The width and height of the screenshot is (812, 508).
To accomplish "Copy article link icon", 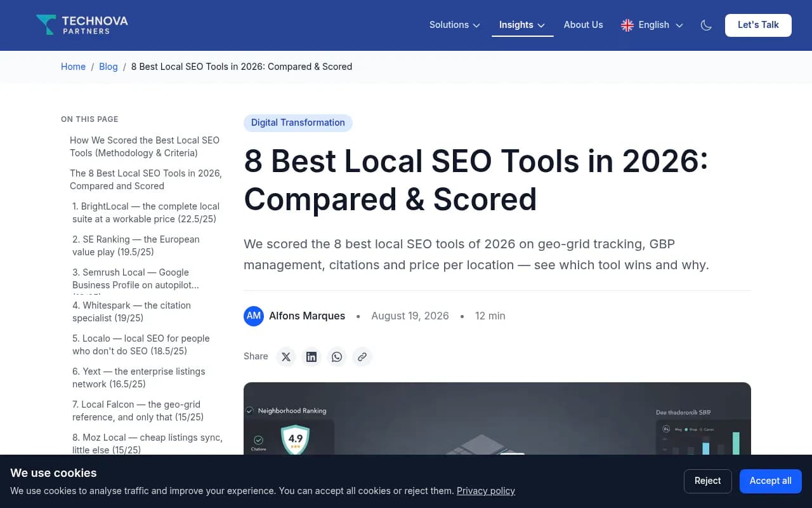I will tap(362, 357).
